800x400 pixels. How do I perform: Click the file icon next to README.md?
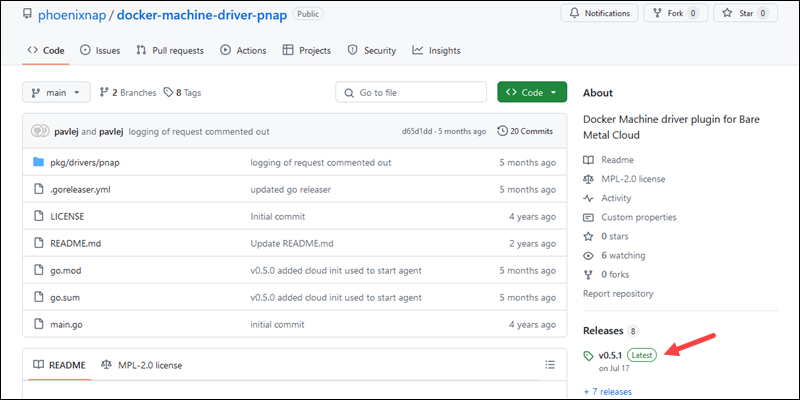point(38,243)
